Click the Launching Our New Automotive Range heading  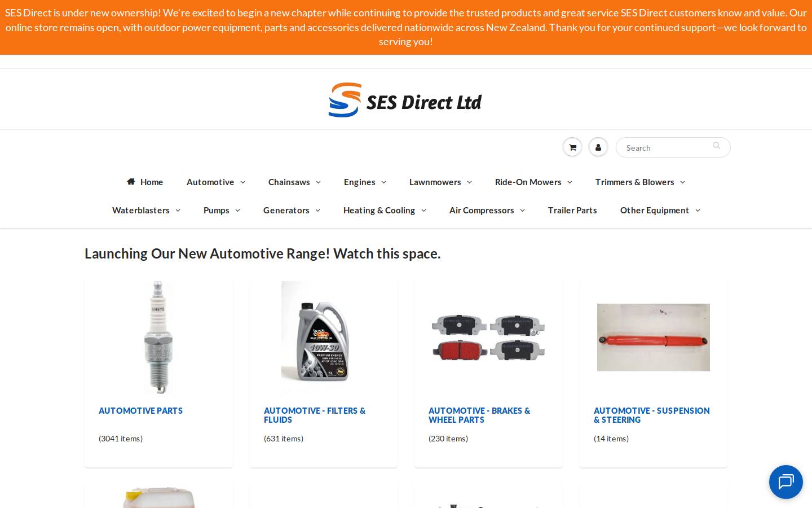pos(262,253)
